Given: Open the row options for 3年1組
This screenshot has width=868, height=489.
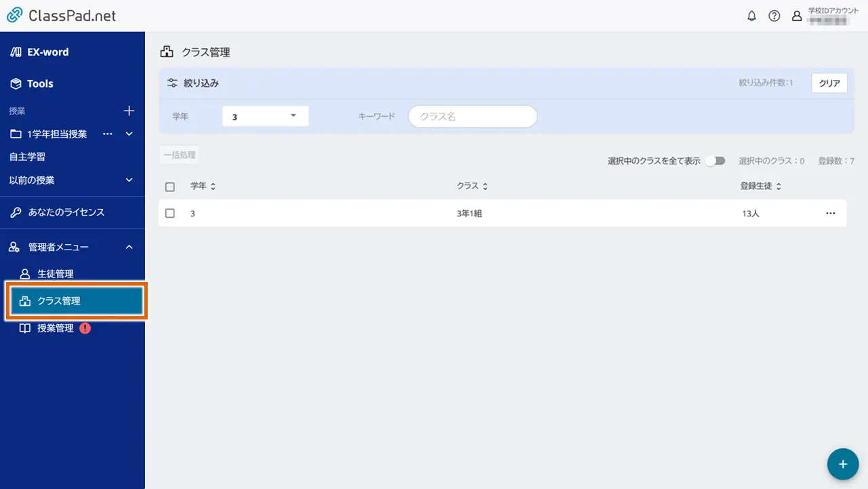Looking at the screenshot, I should pos(831,213).
